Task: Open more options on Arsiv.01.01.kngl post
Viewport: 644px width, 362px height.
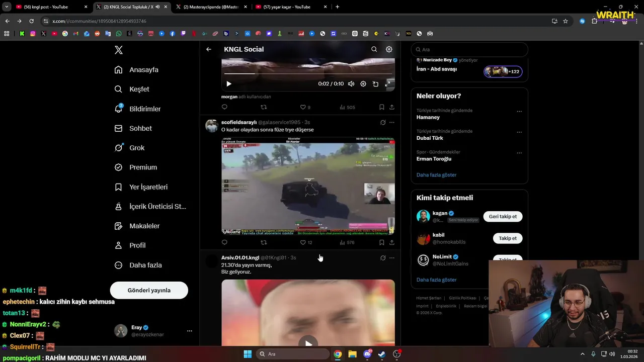Action: [x=392, y=258]
